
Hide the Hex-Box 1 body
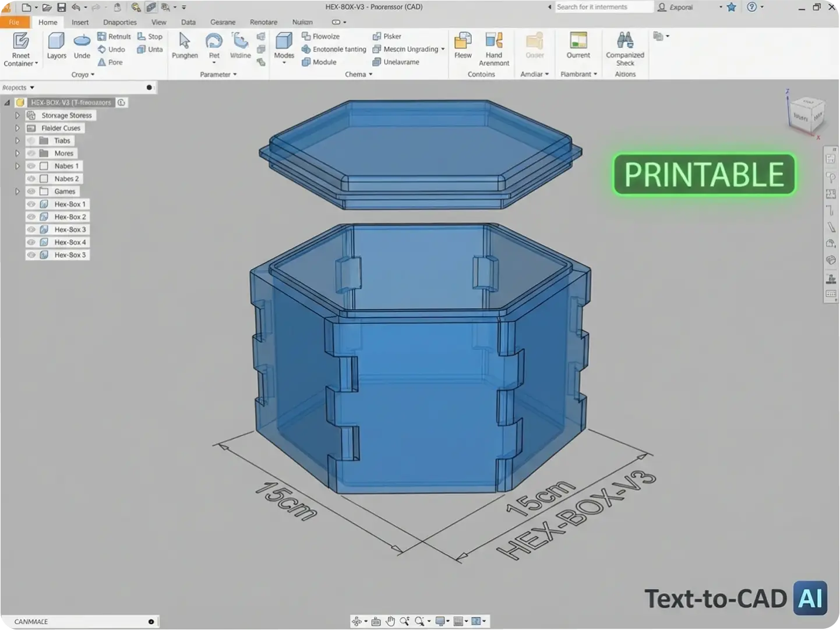[32, 204]
